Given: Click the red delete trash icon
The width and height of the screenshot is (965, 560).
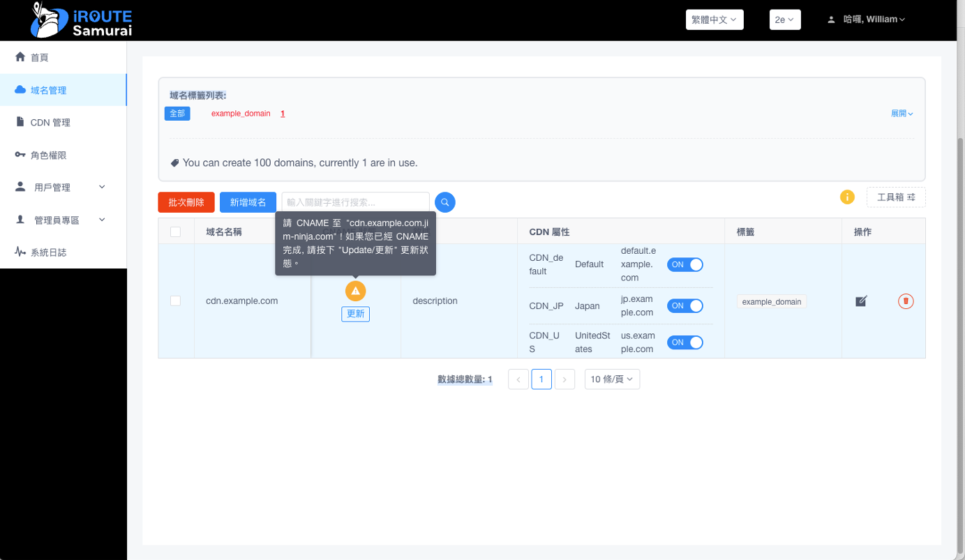Looking at the screenshot, I should pos(906,301).
